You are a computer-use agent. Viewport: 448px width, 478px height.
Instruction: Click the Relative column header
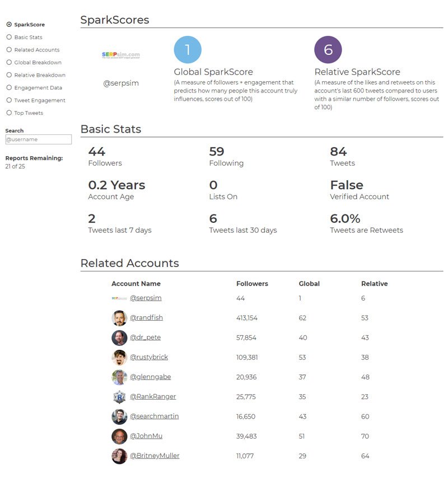point(375,284)
